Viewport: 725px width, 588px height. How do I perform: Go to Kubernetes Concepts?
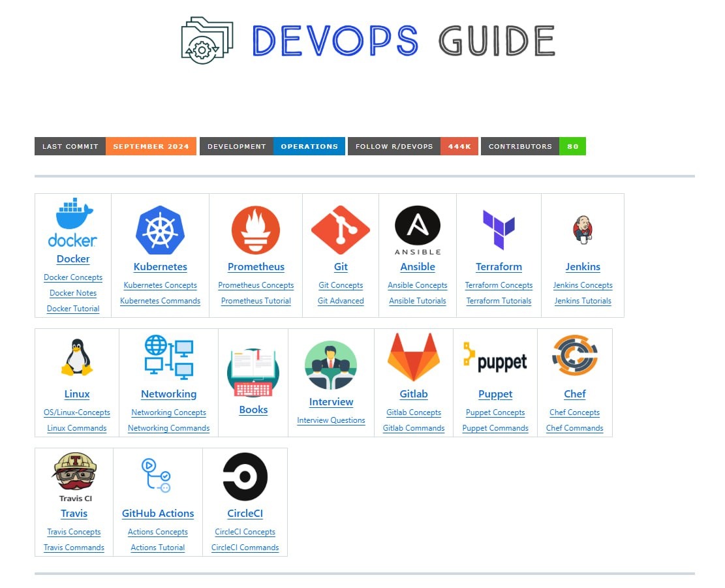160,285
